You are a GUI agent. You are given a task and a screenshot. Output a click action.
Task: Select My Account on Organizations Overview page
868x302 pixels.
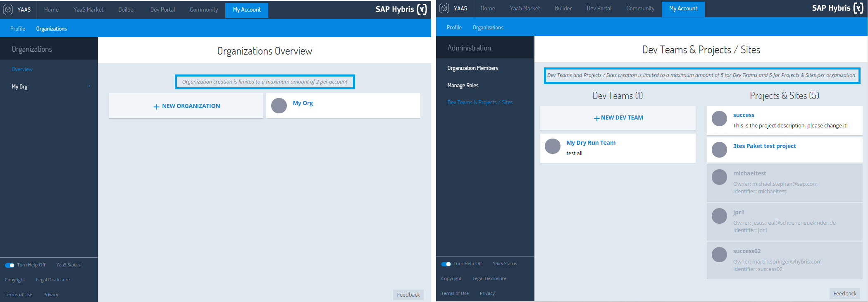(x=247, y=10)
